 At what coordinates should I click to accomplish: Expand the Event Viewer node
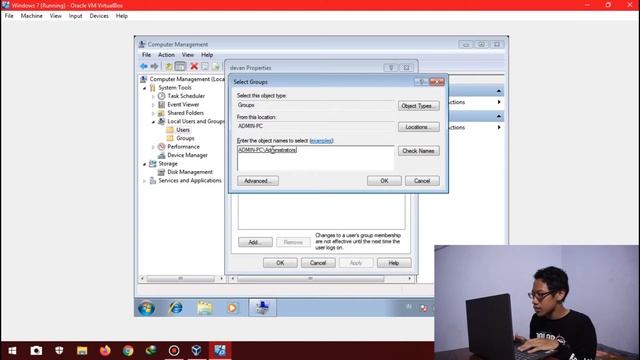(x=153, y=105)
